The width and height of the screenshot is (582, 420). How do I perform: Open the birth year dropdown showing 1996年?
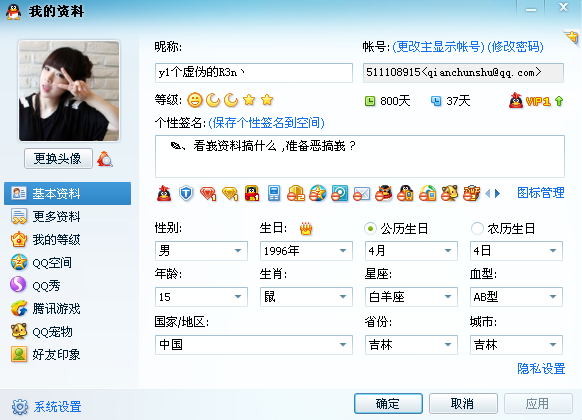click(x=306, y=251)
